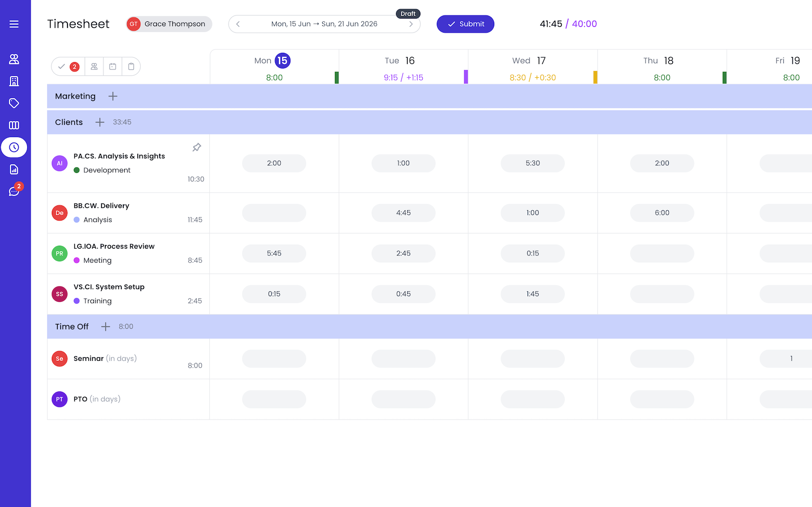The height and width of the screenshot is (507, 812).
Task: Click the AI avatar for Analysis & Insights
Action: point(60,163)
